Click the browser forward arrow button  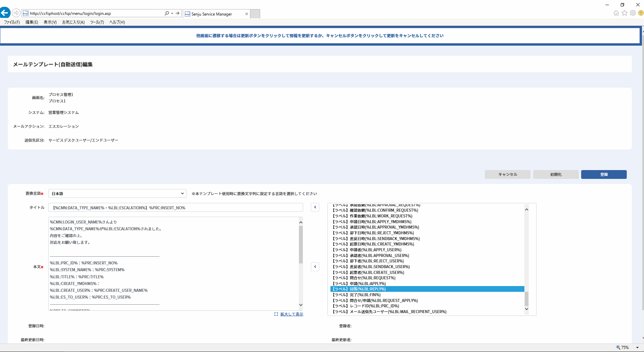point(16,13)
